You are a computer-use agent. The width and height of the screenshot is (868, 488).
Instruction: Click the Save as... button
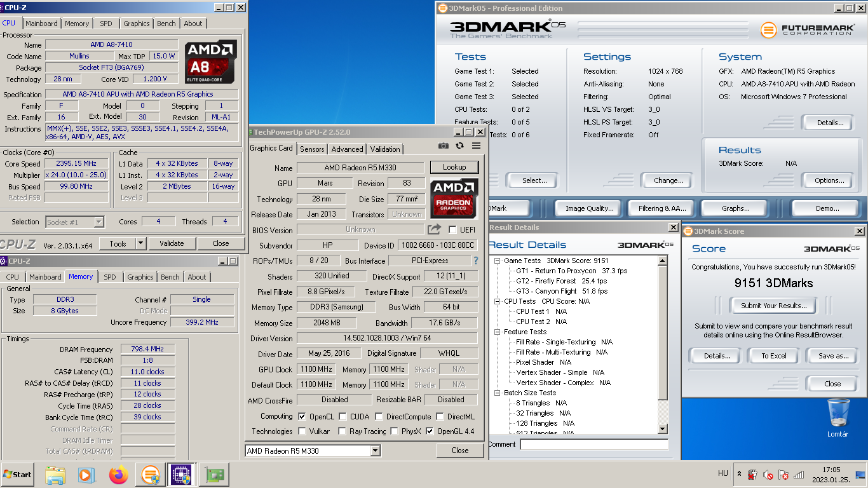coord(833,356)
